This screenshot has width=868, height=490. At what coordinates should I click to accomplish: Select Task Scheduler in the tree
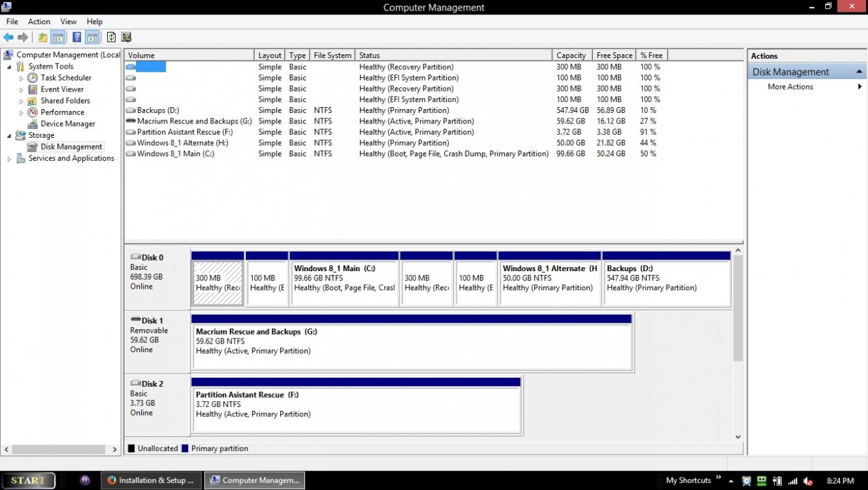point(66,78)
